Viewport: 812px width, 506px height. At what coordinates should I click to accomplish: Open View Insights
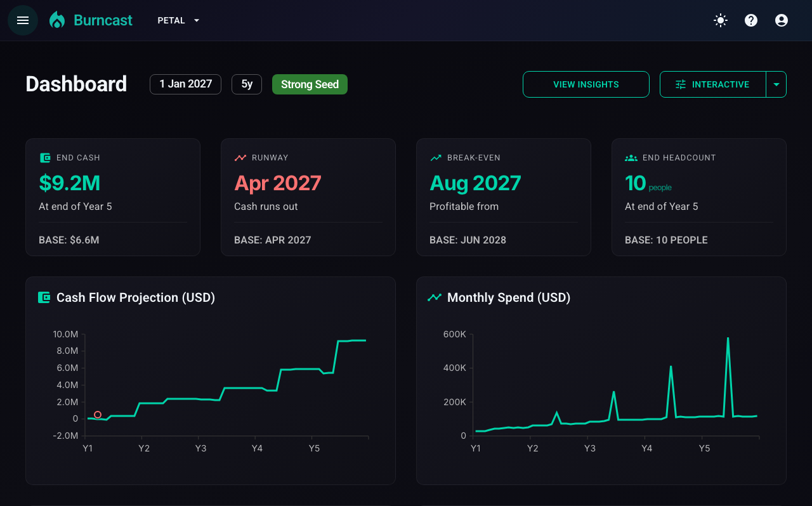click(586, 84)
